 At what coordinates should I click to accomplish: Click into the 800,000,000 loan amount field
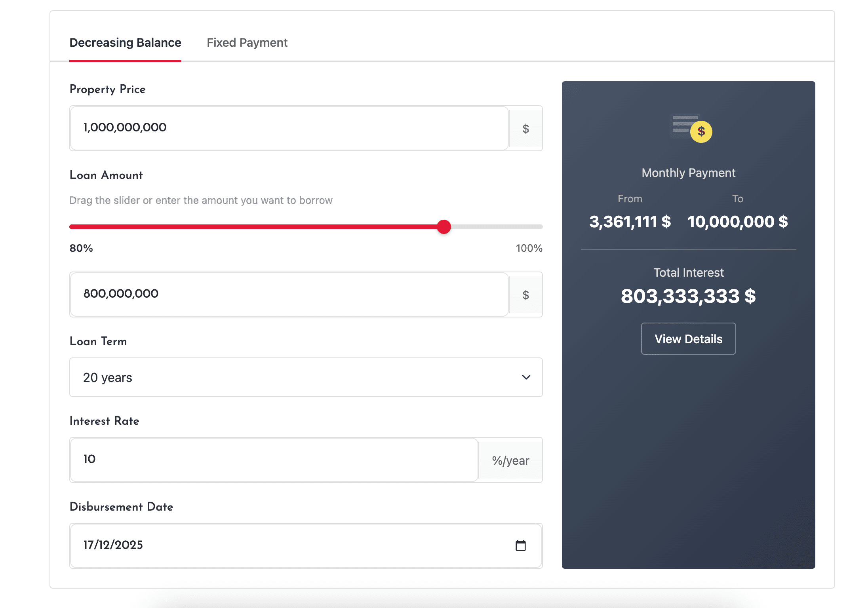click(289, 294)
